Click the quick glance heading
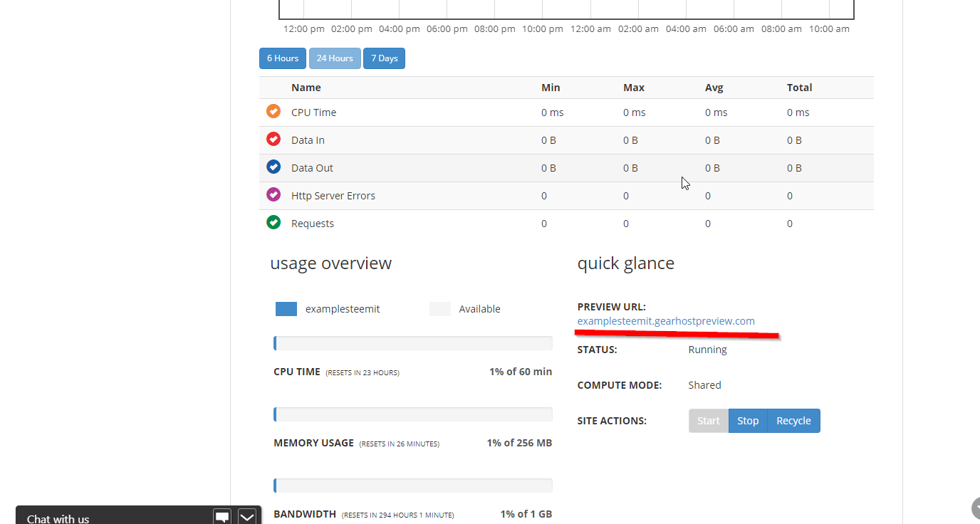 tap(626, 263)
